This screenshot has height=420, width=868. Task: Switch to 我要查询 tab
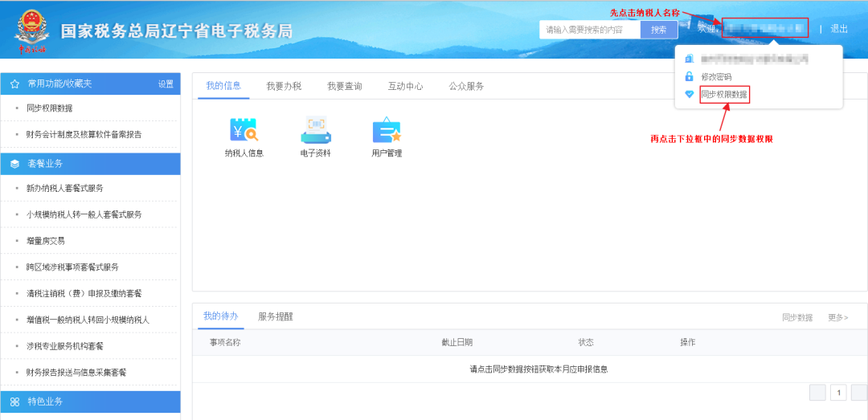[344, 86]
